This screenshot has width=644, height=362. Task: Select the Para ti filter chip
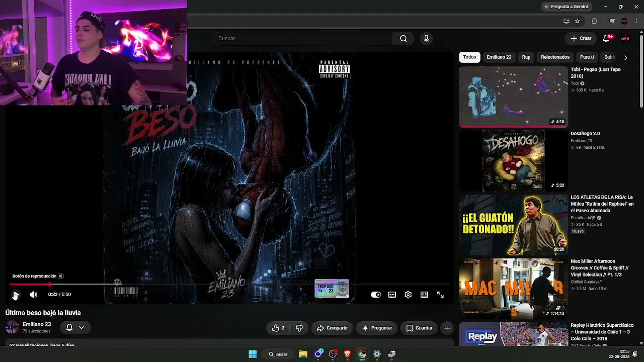coord(587,57)
